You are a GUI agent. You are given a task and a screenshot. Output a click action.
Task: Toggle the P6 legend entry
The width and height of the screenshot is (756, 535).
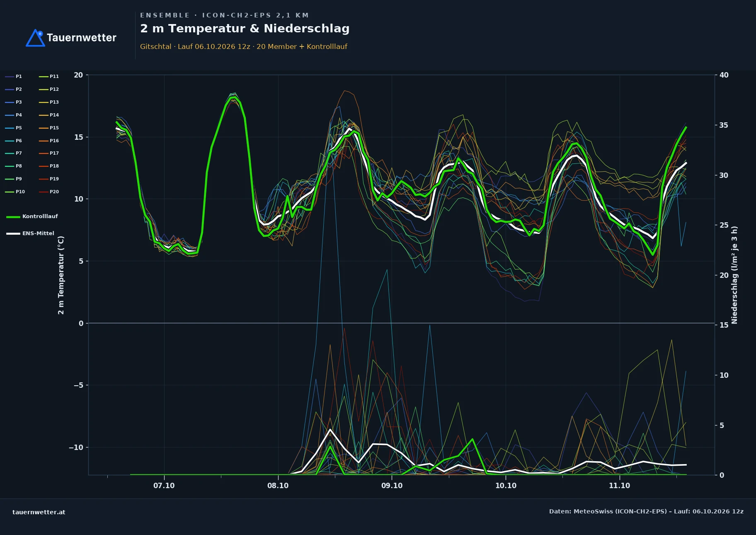pos(14,141)
